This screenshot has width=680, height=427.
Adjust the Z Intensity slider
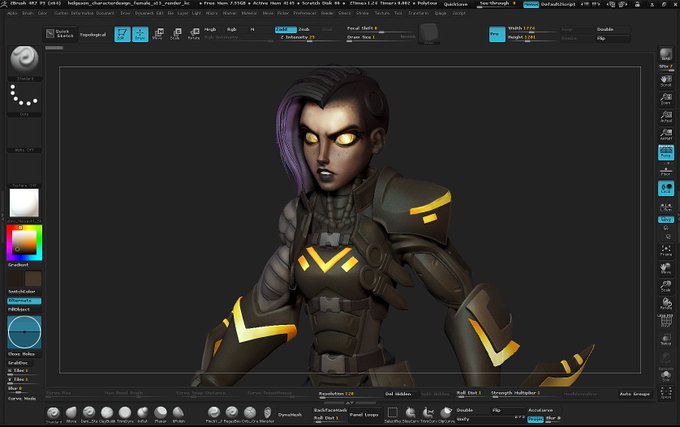coord(309,38)
